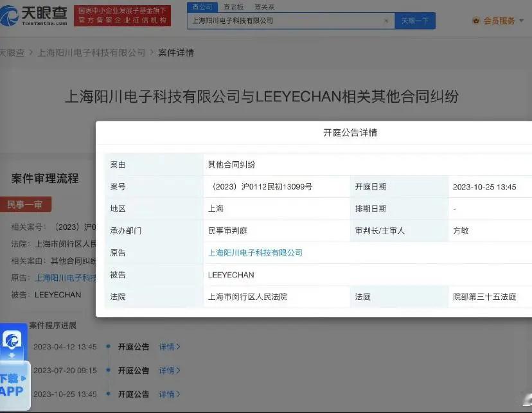Click the 天眼一下 search button
This screenshot has height=413, width=532.
(414, 21)
